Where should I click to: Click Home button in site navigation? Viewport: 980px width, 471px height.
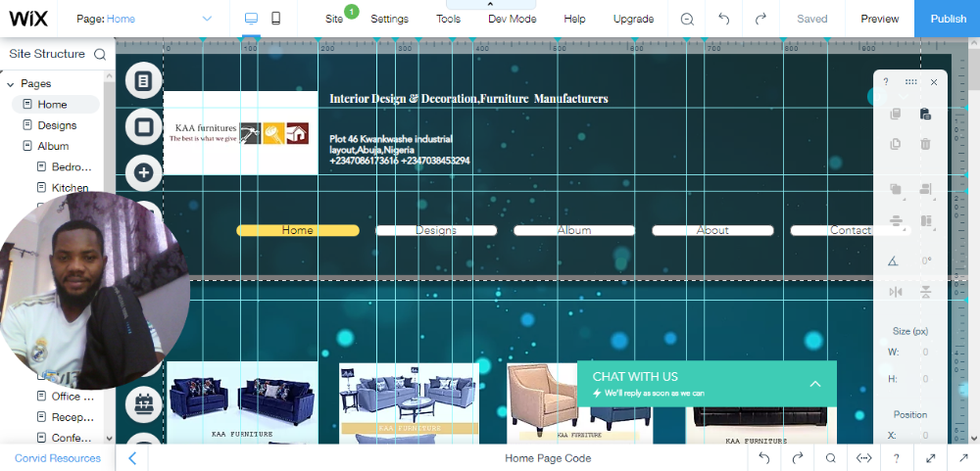tap(298, 230)
